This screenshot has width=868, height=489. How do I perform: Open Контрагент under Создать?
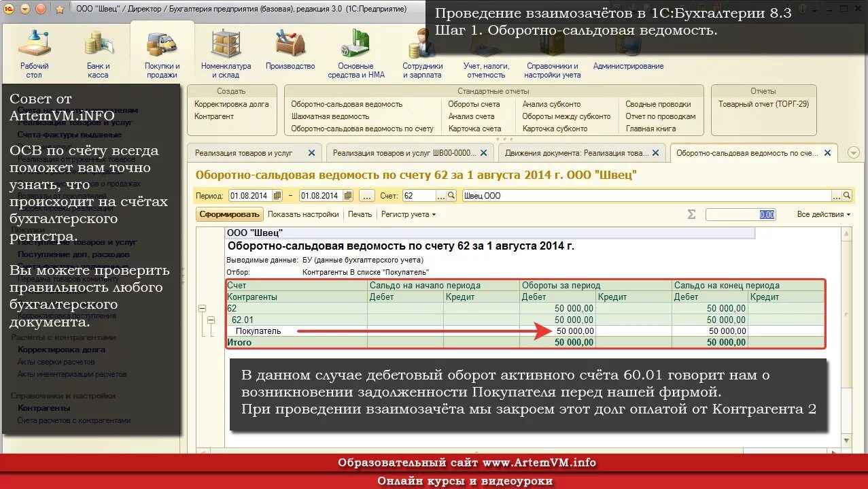click(214, 116)
